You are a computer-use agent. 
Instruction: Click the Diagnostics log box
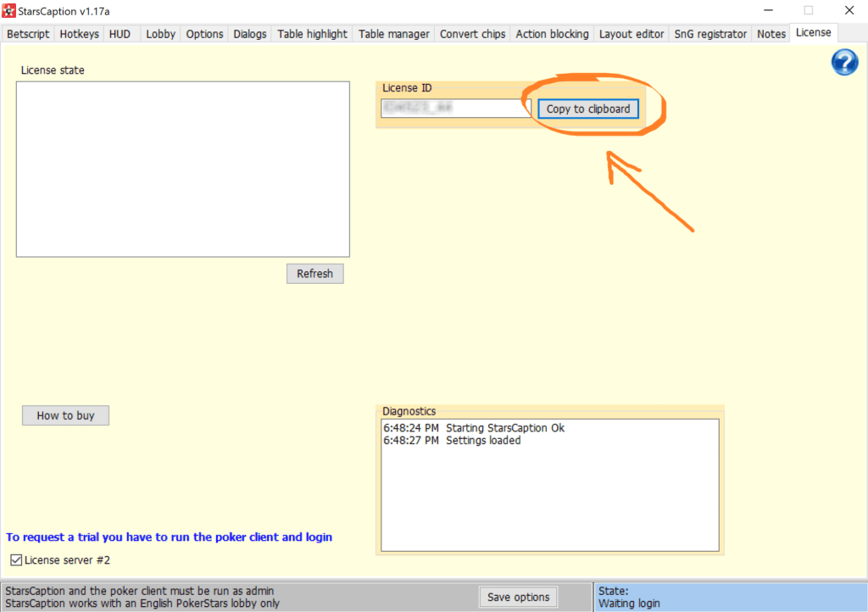tap(549, 486)
